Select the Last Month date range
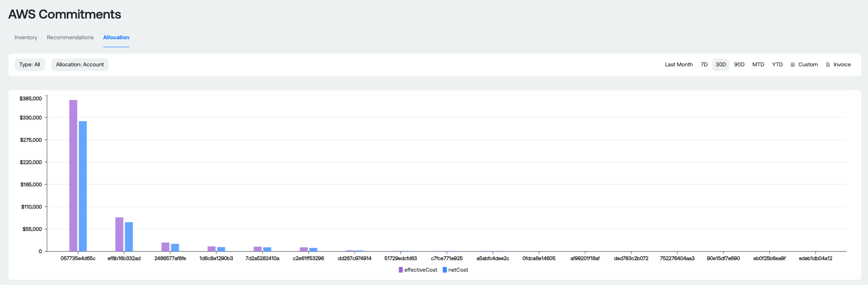This screenshot has width=868, height=285. click(x=679, y=65)
